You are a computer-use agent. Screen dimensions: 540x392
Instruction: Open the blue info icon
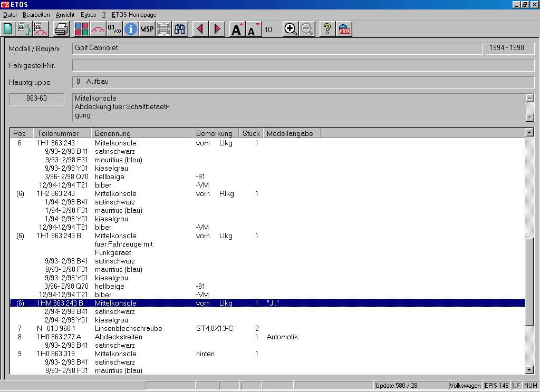click(130, 29)
